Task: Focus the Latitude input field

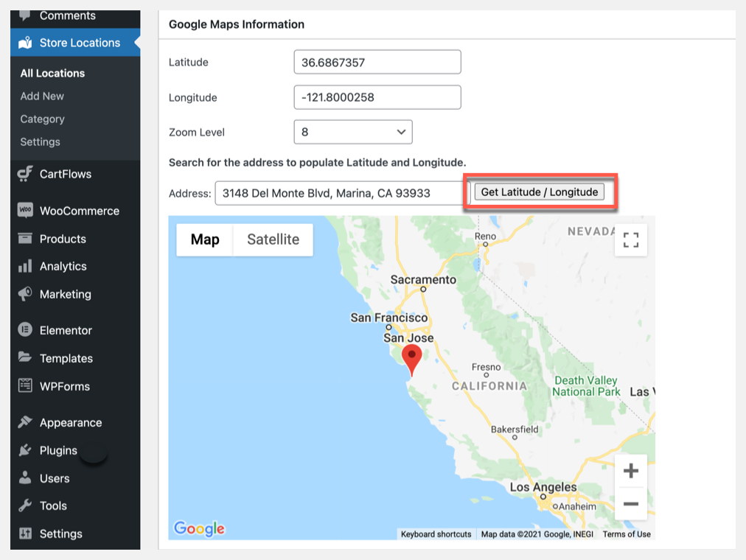Action: tap(377, 63)
